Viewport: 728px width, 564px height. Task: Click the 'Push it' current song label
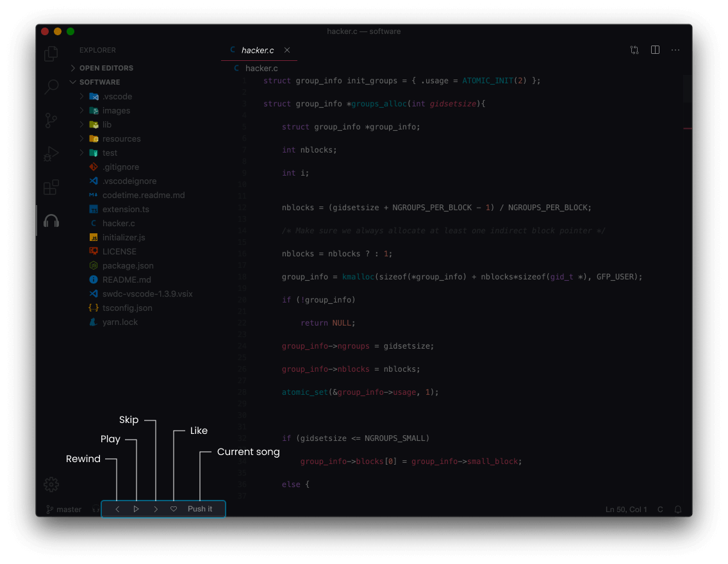pos(200,508)
